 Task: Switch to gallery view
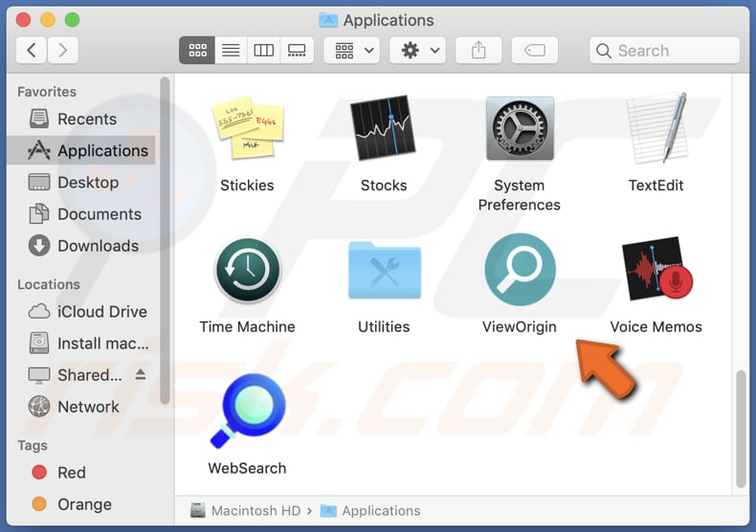(x=297, y=50)
